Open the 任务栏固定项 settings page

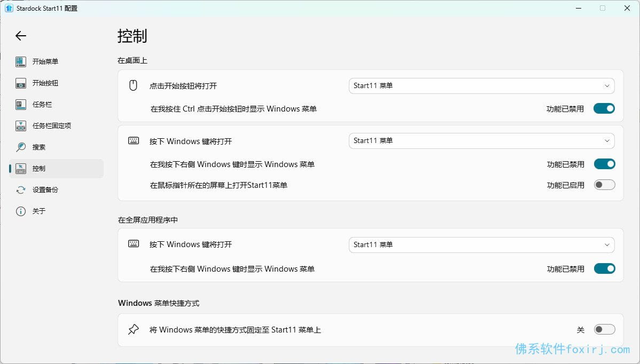pos(56,126)
